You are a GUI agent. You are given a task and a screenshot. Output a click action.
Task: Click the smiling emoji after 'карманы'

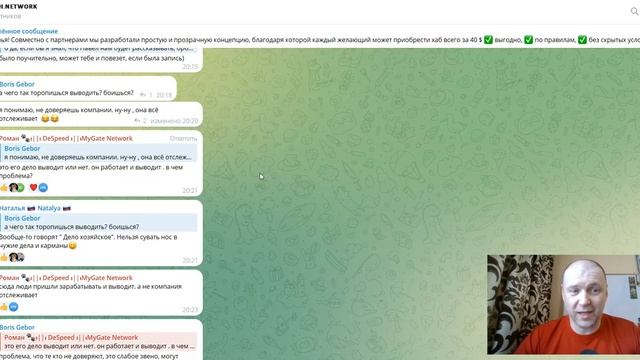pos(73,246)
